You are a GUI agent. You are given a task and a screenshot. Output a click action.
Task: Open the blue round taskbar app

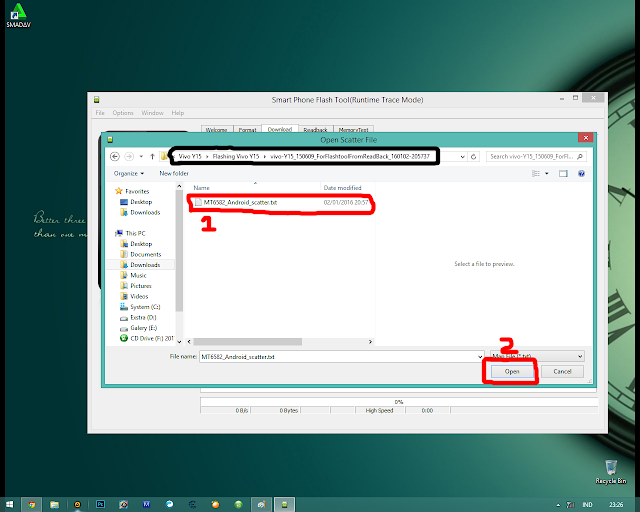[169, 505]
